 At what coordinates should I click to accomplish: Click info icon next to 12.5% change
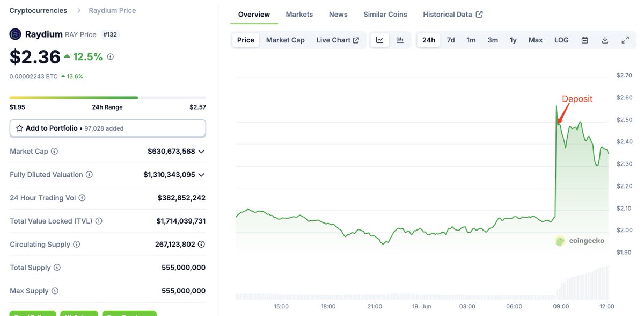(111, 56)
